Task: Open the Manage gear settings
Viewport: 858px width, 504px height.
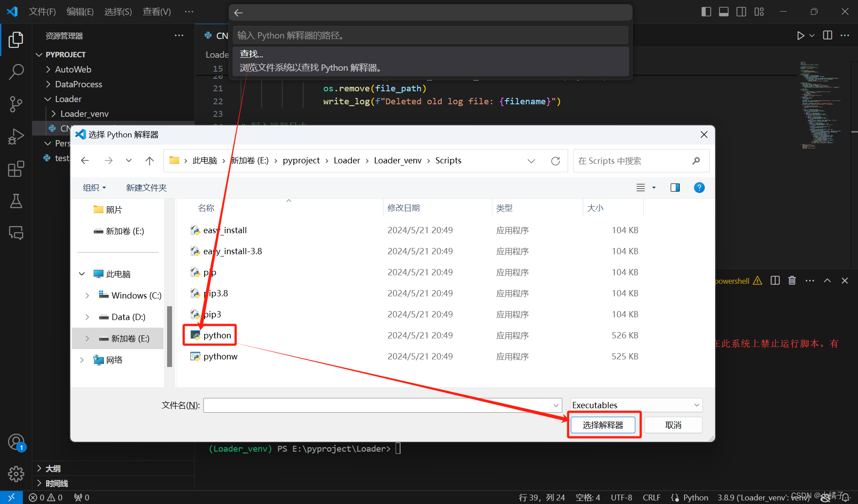Action: tap(16, 474)
